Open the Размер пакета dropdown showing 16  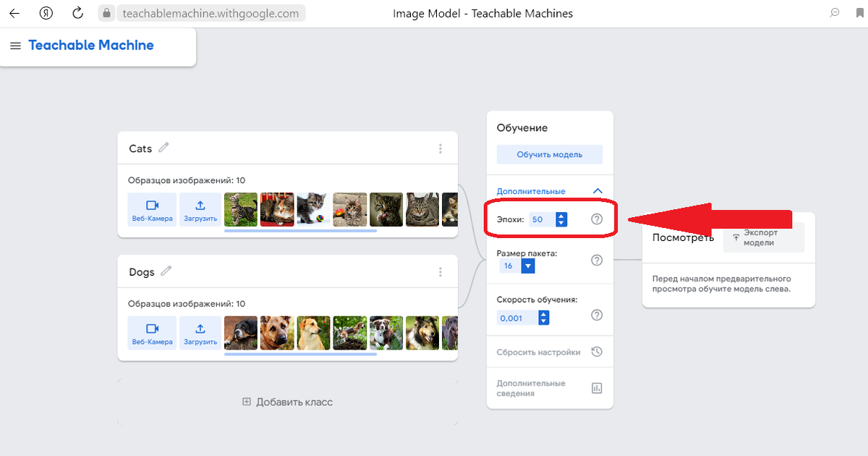pyautogui.click(x=517, y=266)
